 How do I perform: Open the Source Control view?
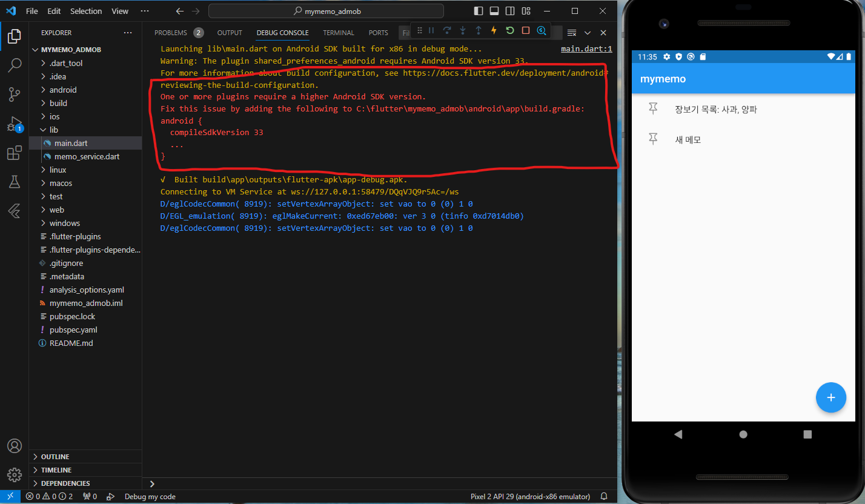pyautogui.click(x=14, y=94)
